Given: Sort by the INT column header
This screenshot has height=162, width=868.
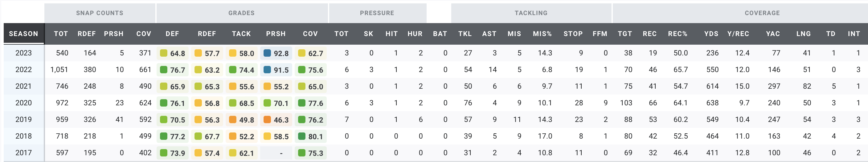Looking at the screenshot, I should [x=854, y=34].
